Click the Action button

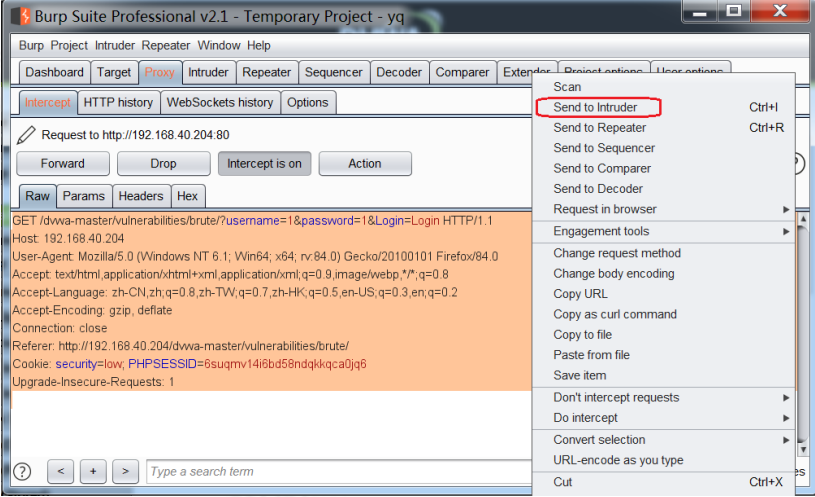(365, 164)
